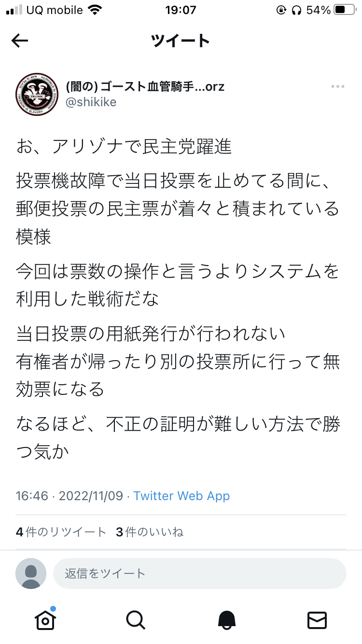Focus the 返信をツイート reply field
Screen dimensions: 362x644
coord(199,573)
